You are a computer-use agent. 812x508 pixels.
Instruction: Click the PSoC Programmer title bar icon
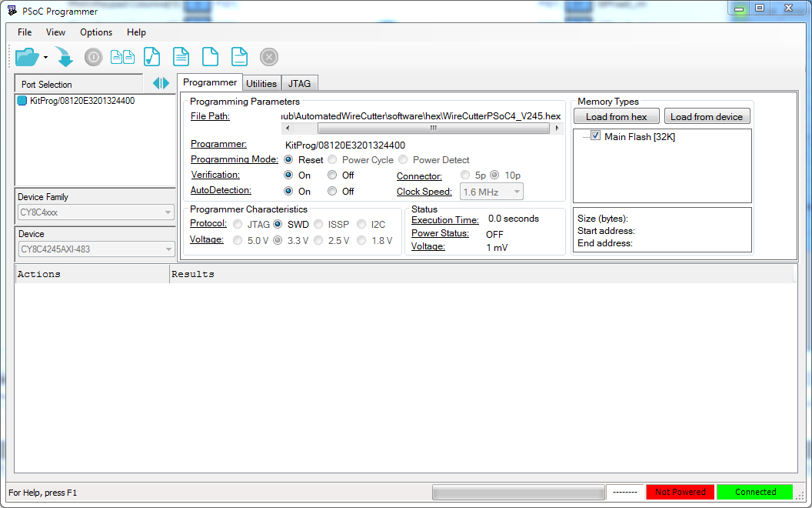click(x=12, y=10)
